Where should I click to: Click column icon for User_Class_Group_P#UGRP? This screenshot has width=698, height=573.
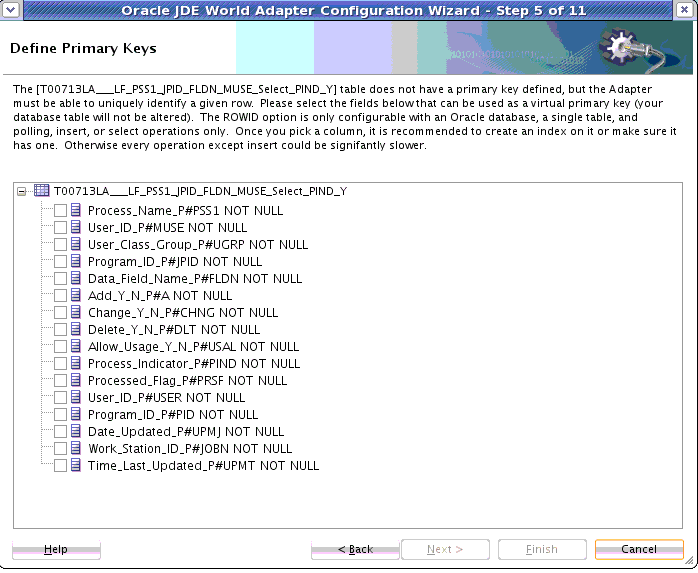(76, 244)
